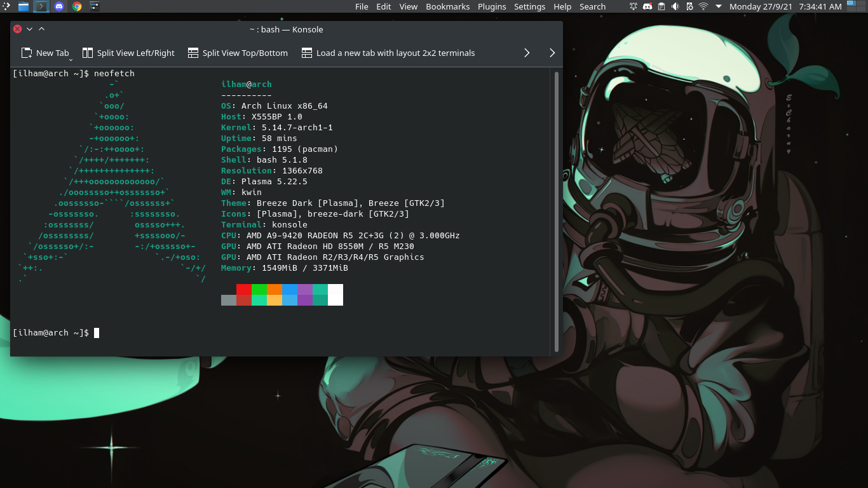This screenshot has width=868, height=488.
Task: Click the 'OS: Arch Linux x86_64' line
Action: pos(275,106)
